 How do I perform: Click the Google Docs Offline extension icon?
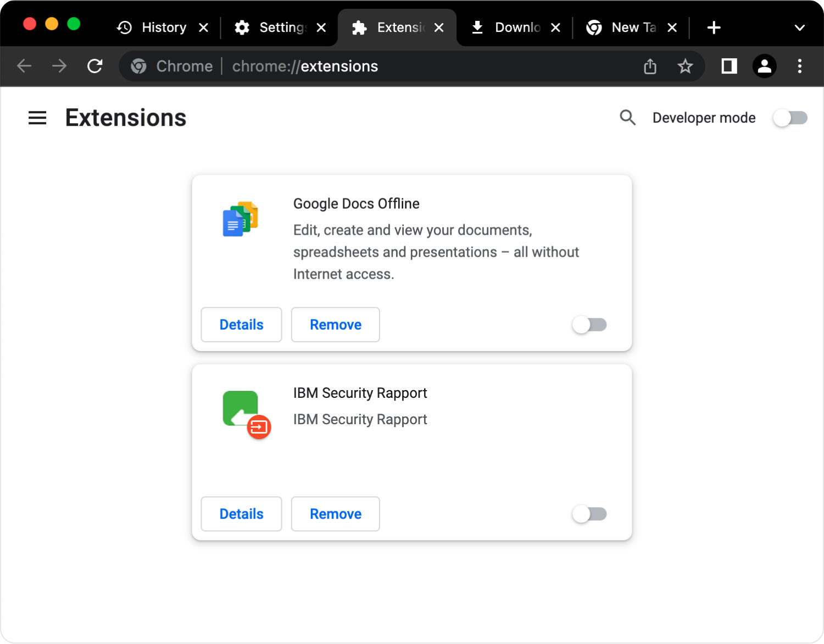click(x=241, y=219)
